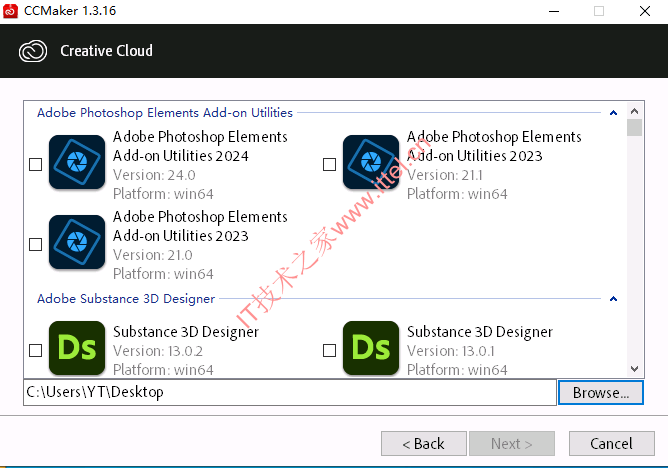Image resolution: width=668 pixels, height=468 pixels.
Task: Click Substance 3D Designer 13.0.2 Ds icon
Action: point(77,348)
